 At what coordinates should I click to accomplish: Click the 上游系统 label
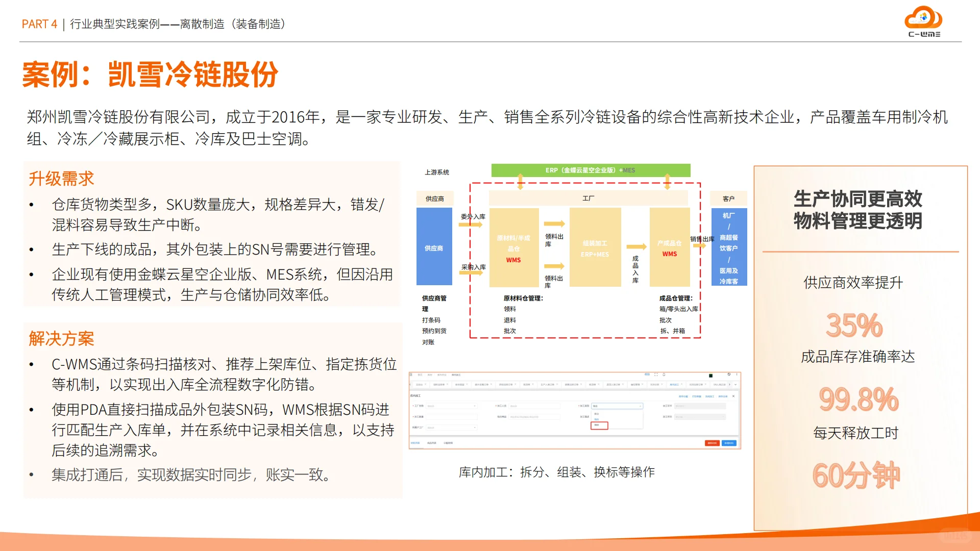tap(437, 172)
